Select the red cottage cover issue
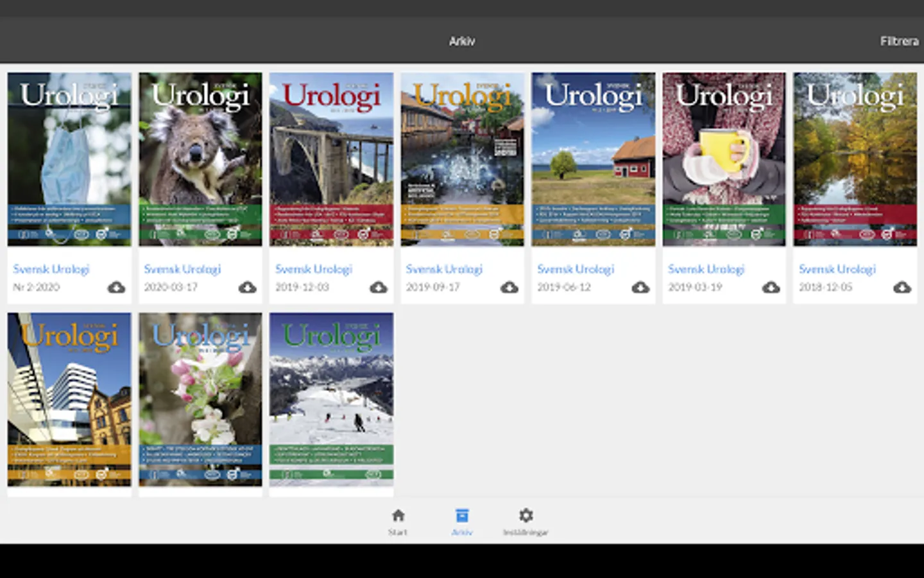924x578 pixels. 594,159
